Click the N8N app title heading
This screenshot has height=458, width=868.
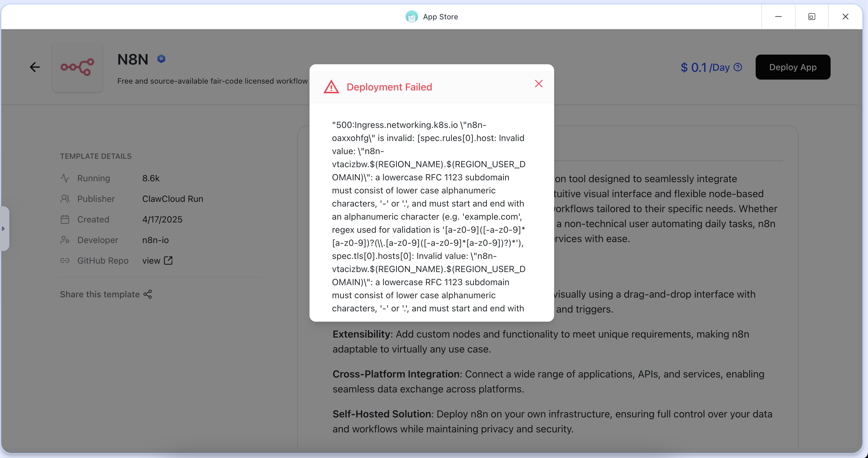click(x=133, y=59)
